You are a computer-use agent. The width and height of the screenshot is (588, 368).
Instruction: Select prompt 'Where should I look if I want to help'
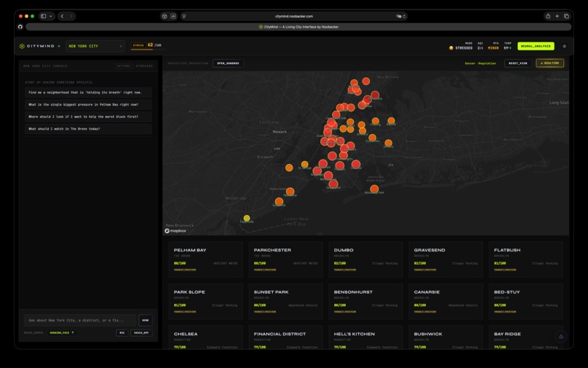point(88,117)
